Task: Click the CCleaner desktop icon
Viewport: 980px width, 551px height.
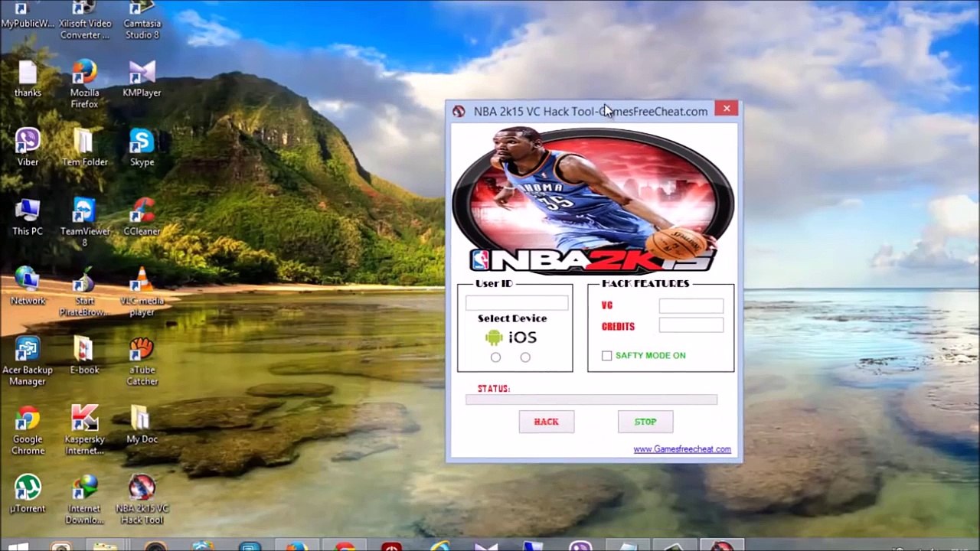Action: click(142, 217)
